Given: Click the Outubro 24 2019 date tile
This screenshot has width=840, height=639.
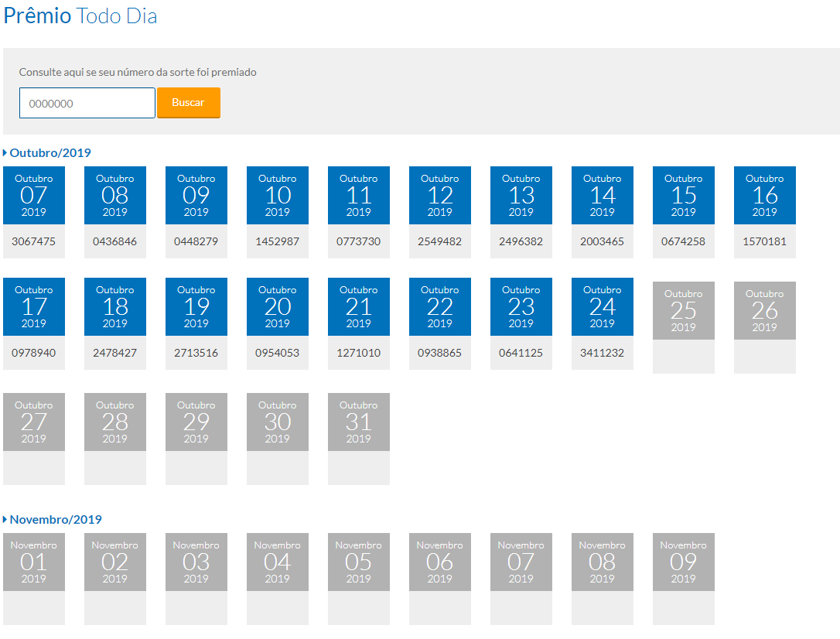Looking at the screenshot, I should (603, 307).
